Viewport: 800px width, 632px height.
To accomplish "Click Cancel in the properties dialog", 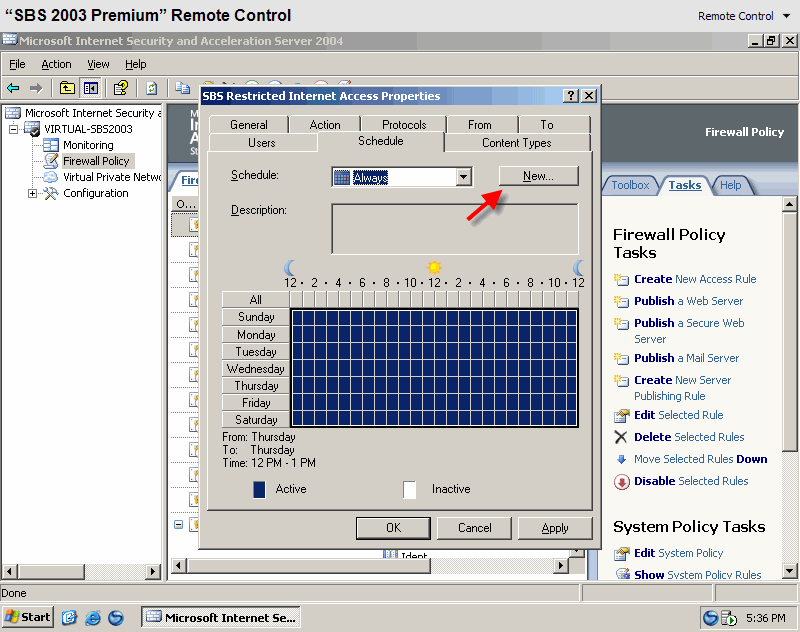I will pyautogui.click(x=474, y=528).
